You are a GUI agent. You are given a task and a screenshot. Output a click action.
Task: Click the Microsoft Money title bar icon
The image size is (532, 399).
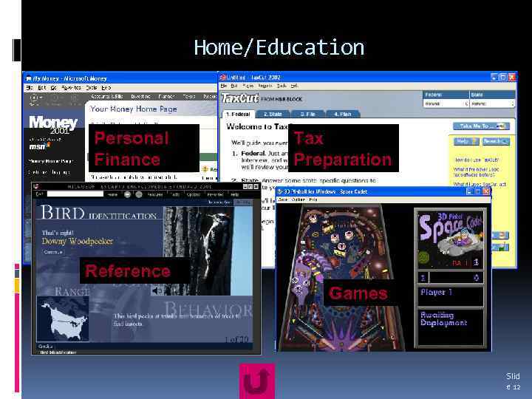point(29,78)
